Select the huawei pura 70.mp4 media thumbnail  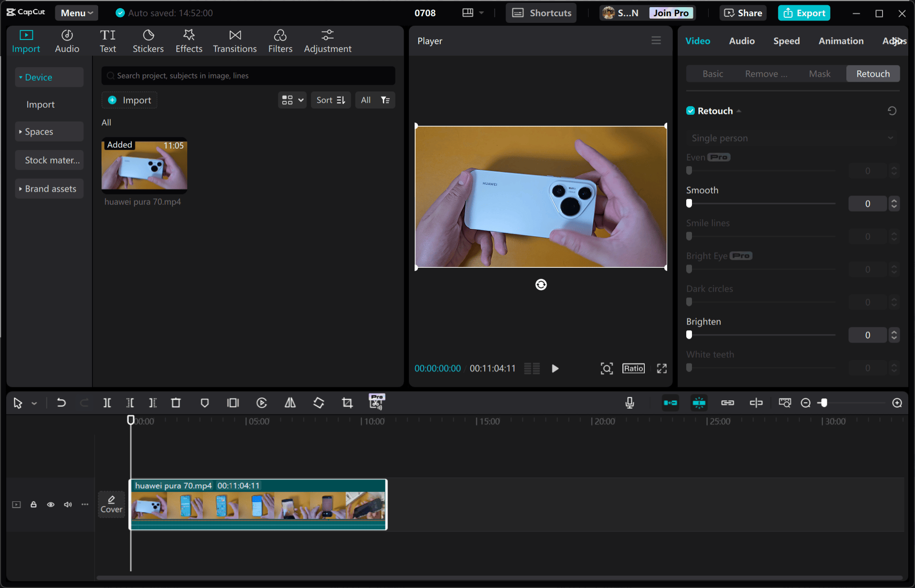coord(144,165)
